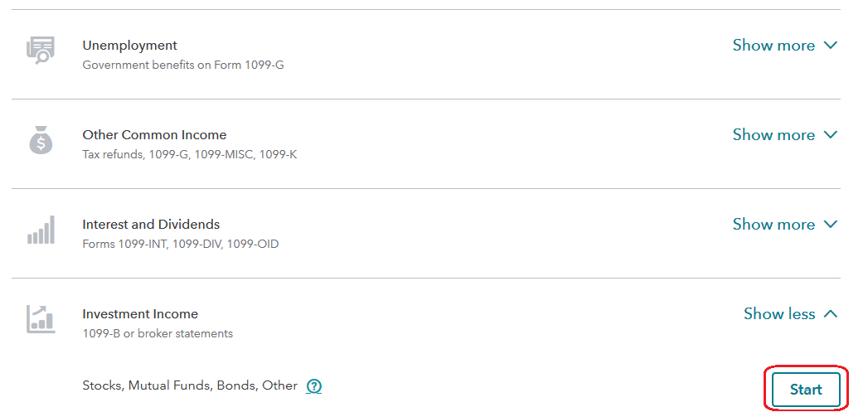
Task: Click the chevron up arrow in Investment Income row
Action: [830, 313]
